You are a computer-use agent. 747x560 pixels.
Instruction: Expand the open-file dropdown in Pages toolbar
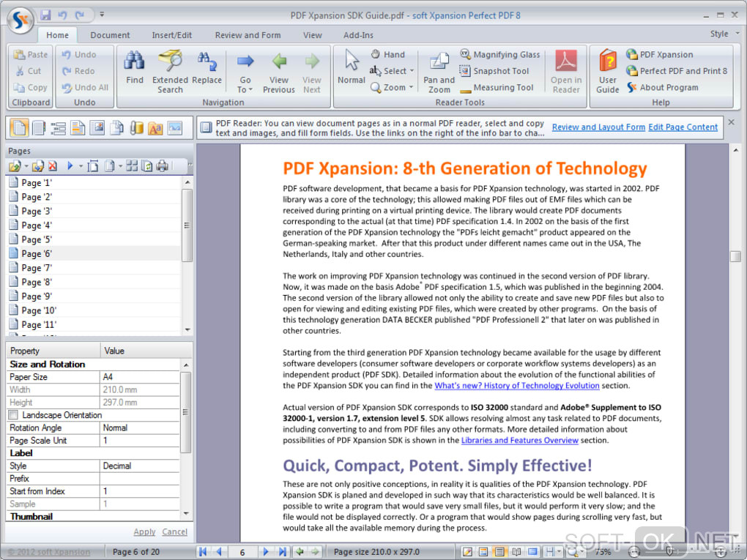[26, 166]
